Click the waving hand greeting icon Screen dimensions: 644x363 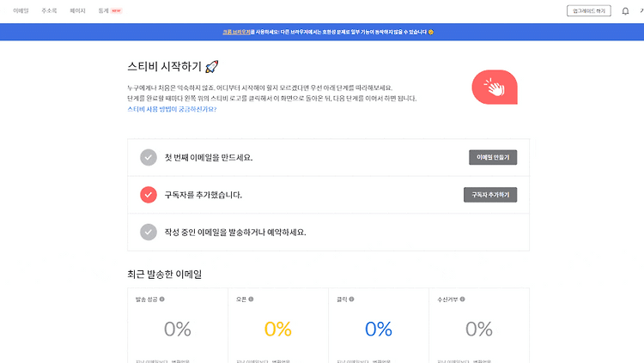pos(495,87)
